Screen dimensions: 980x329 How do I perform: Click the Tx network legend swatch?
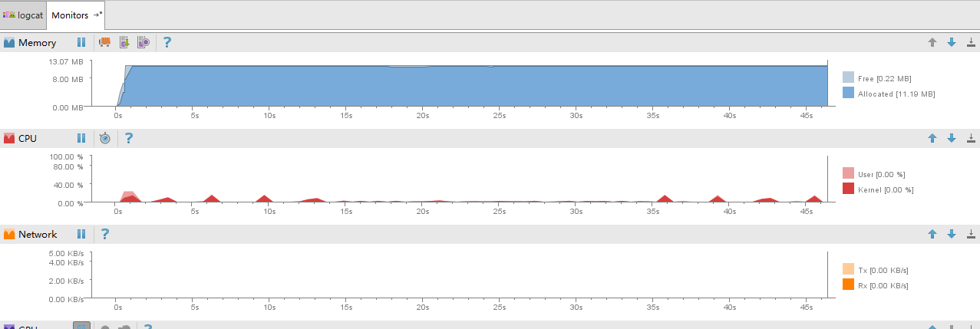tap(848, 269)
